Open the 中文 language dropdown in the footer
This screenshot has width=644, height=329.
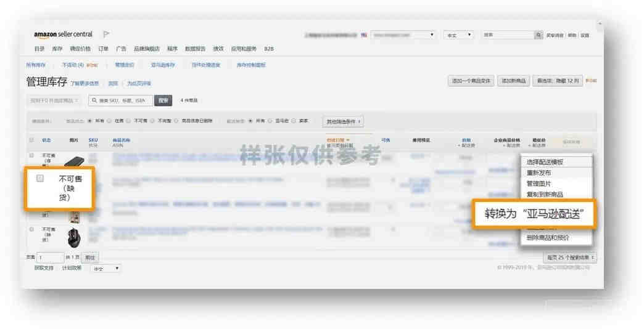point(105,269)
